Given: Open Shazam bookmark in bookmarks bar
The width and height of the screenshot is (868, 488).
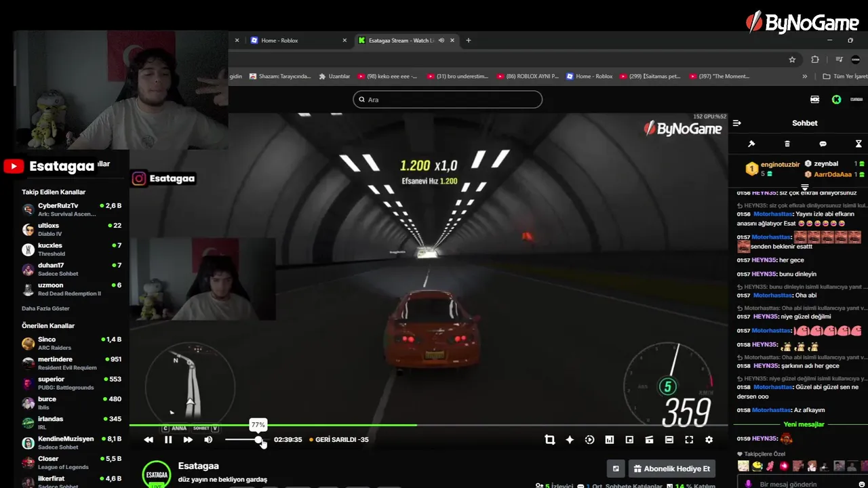Looking at the screenshot, I should pyautogui.click(x=280, y=77).
